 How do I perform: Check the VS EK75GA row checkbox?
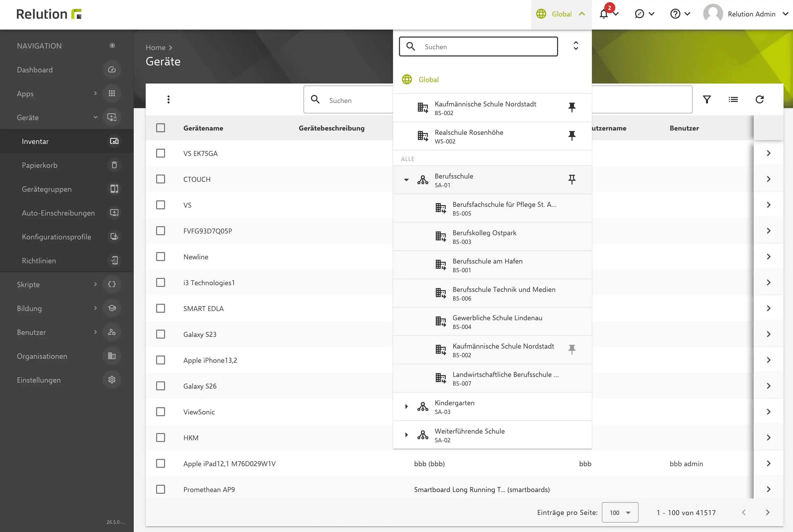point(160,153)
